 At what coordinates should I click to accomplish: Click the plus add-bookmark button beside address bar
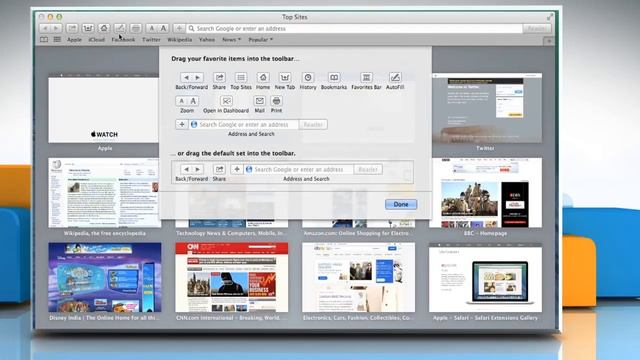(x=179, y=28)
